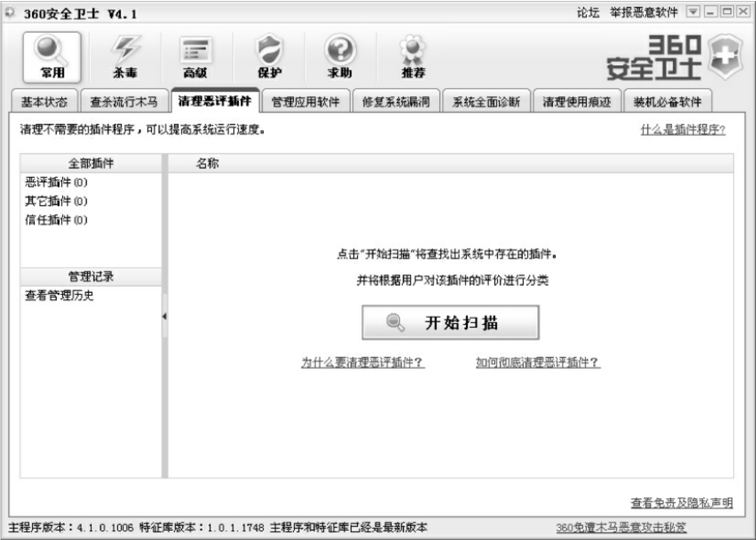
Task: Click the 全部插件 panel header
Action: (x=91, y=164)
